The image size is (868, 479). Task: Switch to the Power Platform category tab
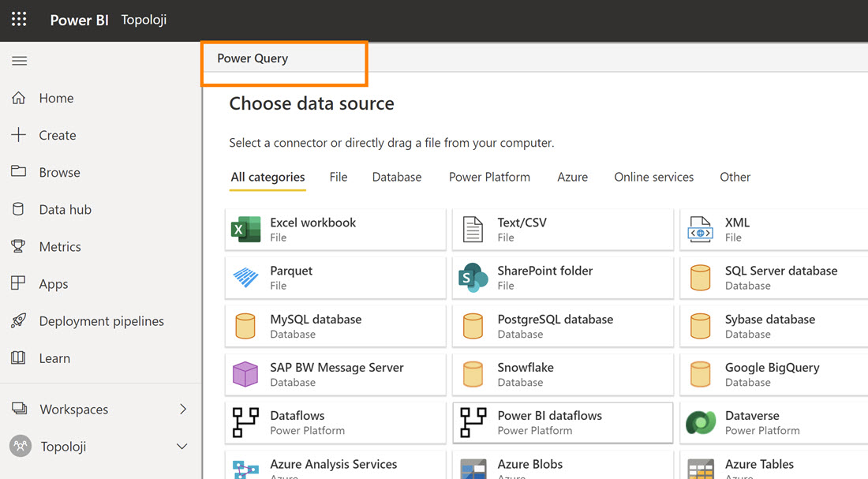[489, 178]
